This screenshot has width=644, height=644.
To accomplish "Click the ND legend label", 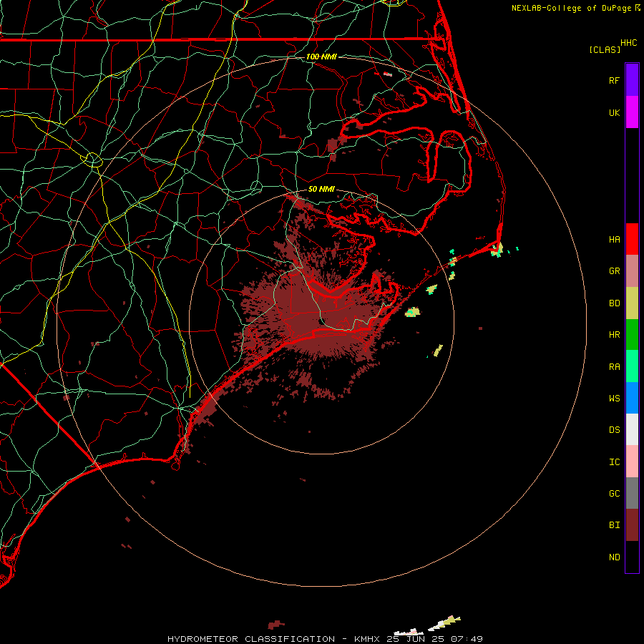I will (x=614, y=557).
